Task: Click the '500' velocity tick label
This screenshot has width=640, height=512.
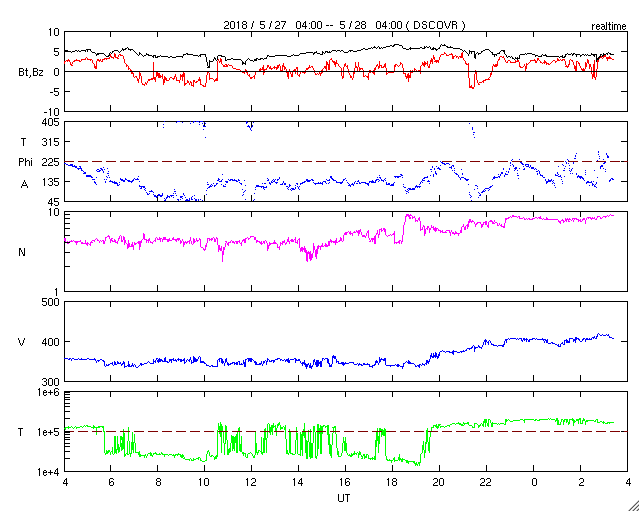Action: 51,302
